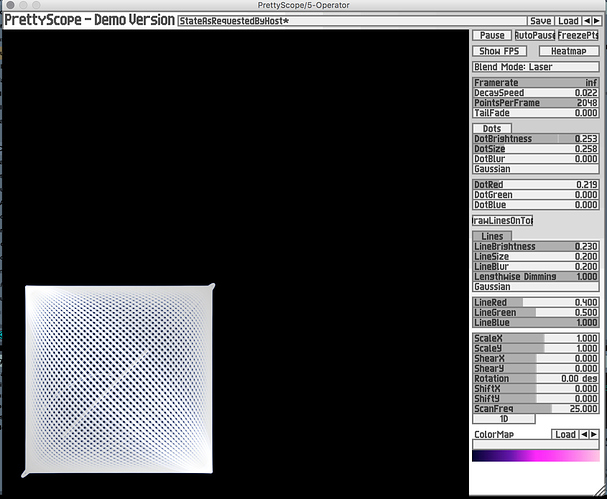Toggle AutoPause option
This screenshot has height=499, width=607.
535,35
